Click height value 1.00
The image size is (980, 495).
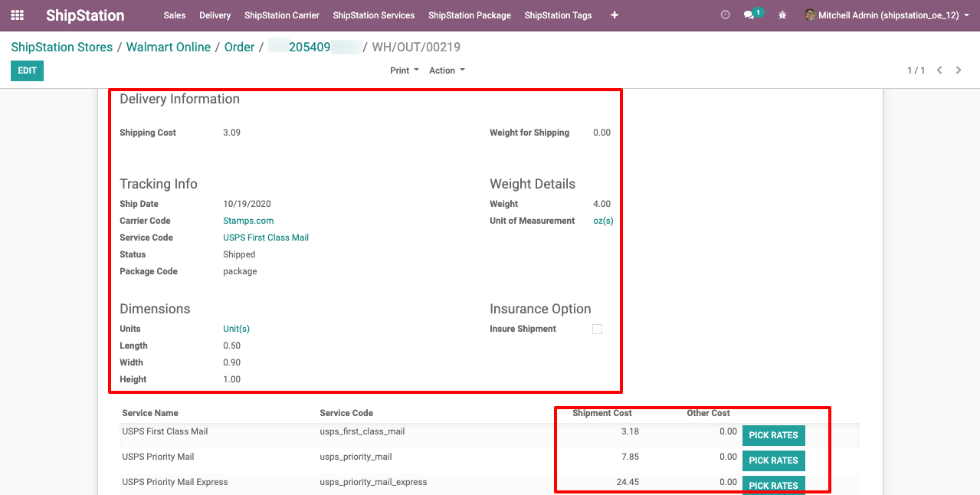click(x=231, y=379)
